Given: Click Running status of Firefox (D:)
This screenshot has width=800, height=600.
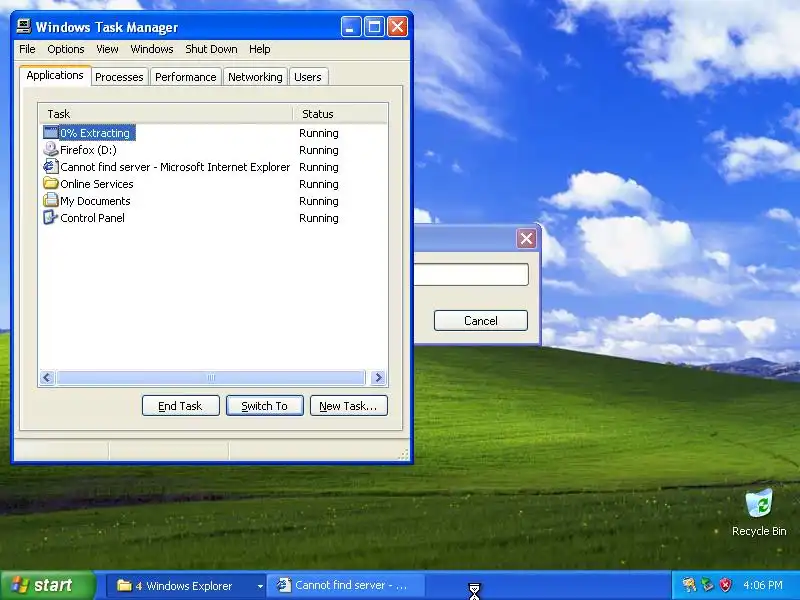Looking at the screenshot, I should (x=319, y=150).
